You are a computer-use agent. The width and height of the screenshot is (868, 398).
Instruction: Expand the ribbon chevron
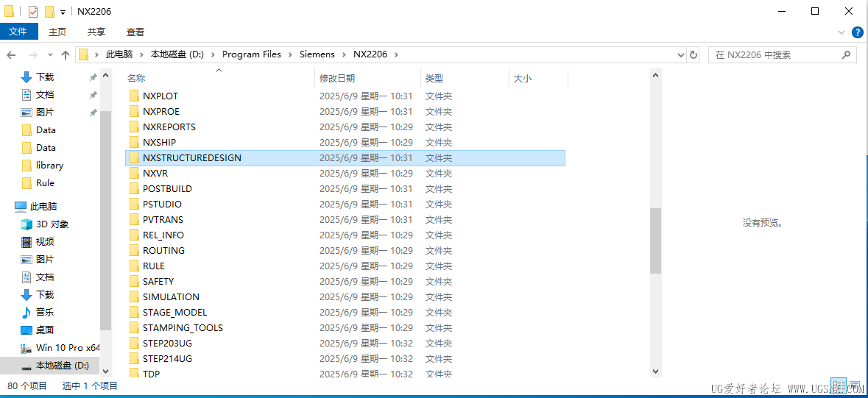[x=841, y=32]
